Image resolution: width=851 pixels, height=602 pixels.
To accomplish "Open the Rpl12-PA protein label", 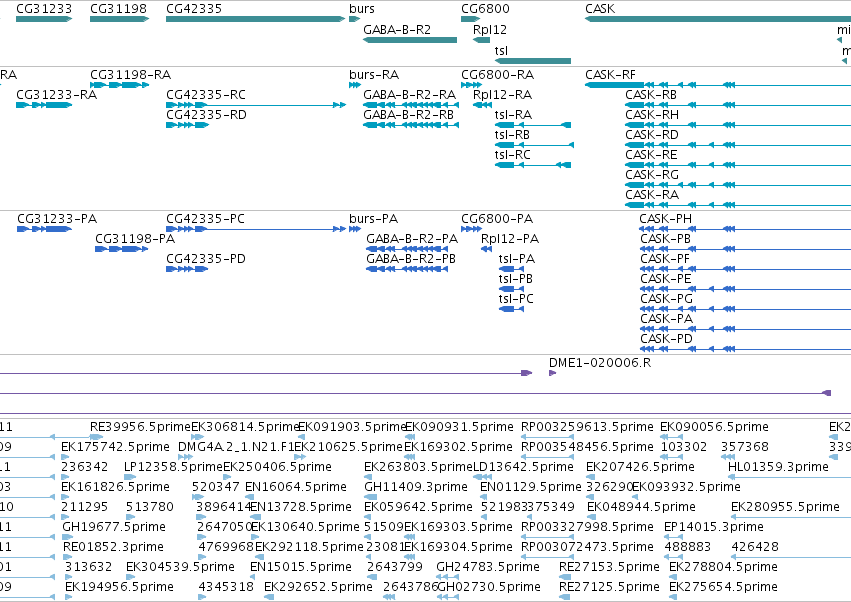I will 510,239.
